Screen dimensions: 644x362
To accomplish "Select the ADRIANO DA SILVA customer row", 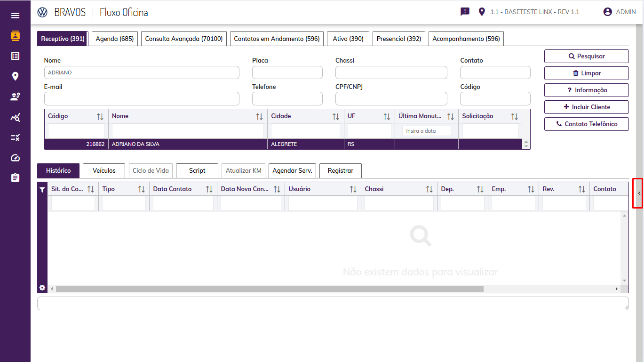I will [x=283, y=144].
